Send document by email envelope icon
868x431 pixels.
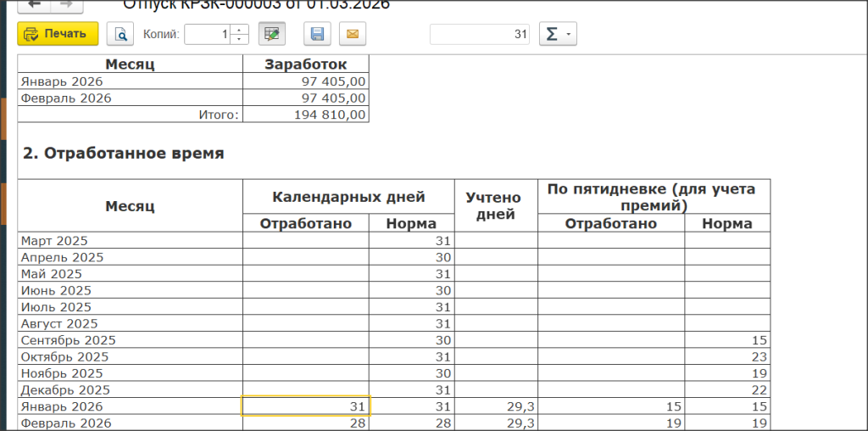[x=353, y=34]
